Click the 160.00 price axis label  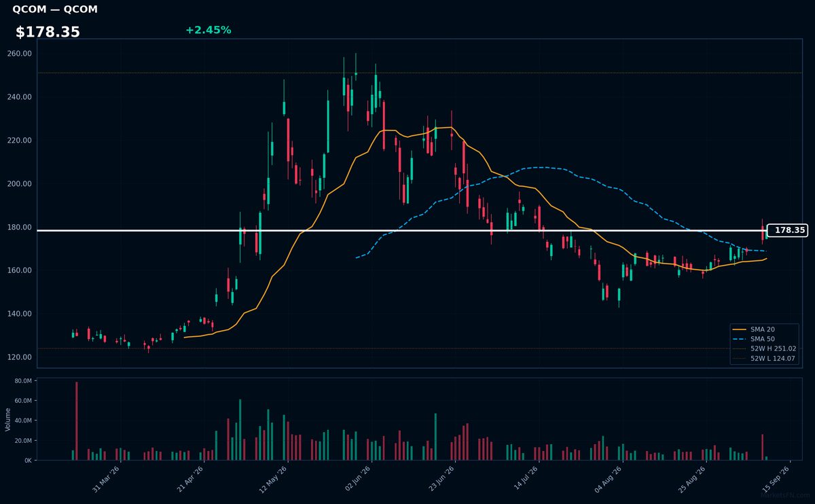[20, 270]
